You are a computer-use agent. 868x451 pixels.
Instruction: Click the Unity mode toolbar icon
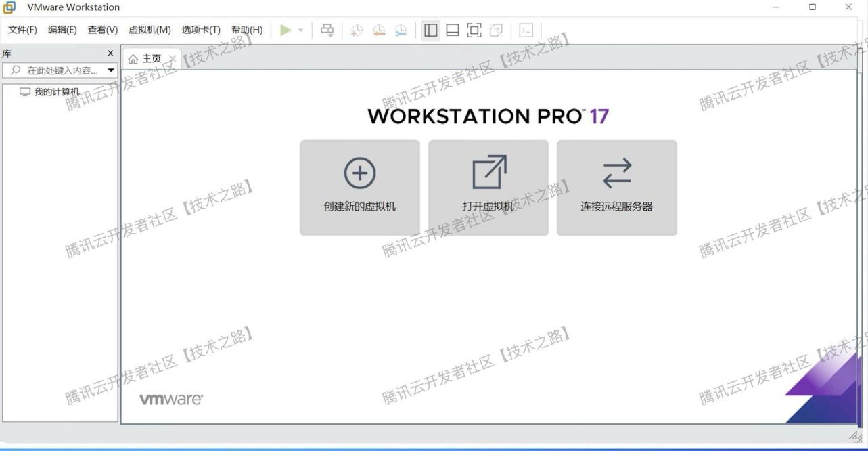[x=497, y=30]
